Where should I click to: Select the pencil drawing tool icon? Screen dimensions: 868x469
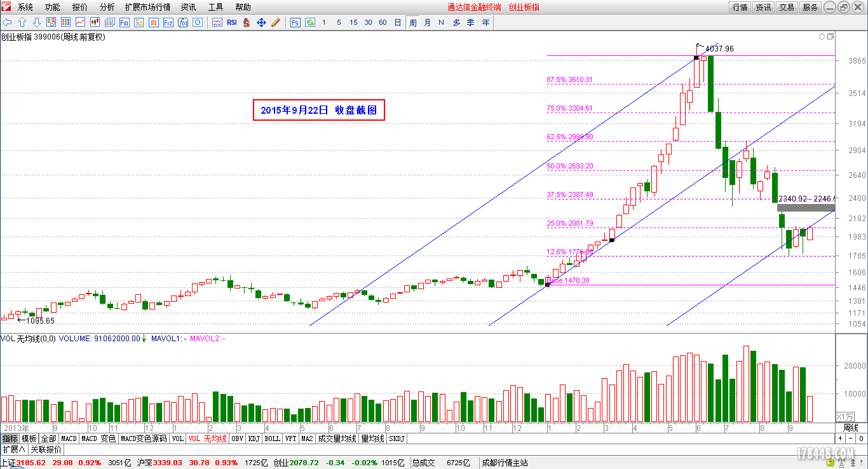[x=276, y=22]
